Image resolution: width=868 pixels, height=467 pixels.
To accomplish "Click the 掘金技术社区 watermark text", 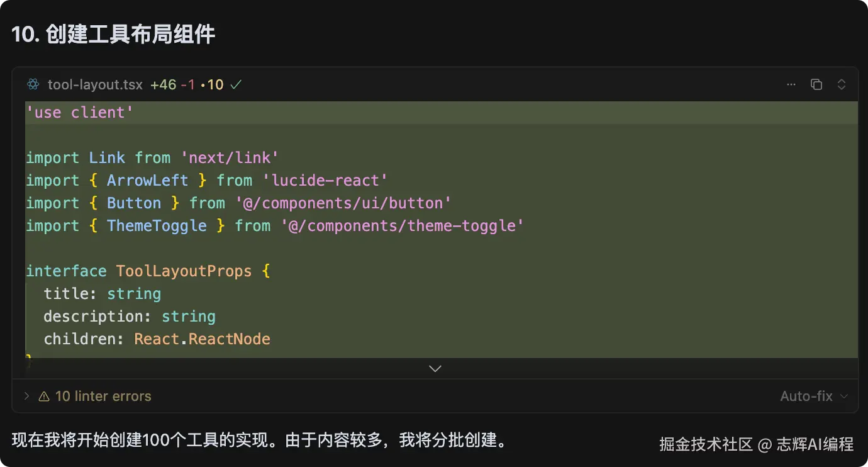I will point(706,444).
